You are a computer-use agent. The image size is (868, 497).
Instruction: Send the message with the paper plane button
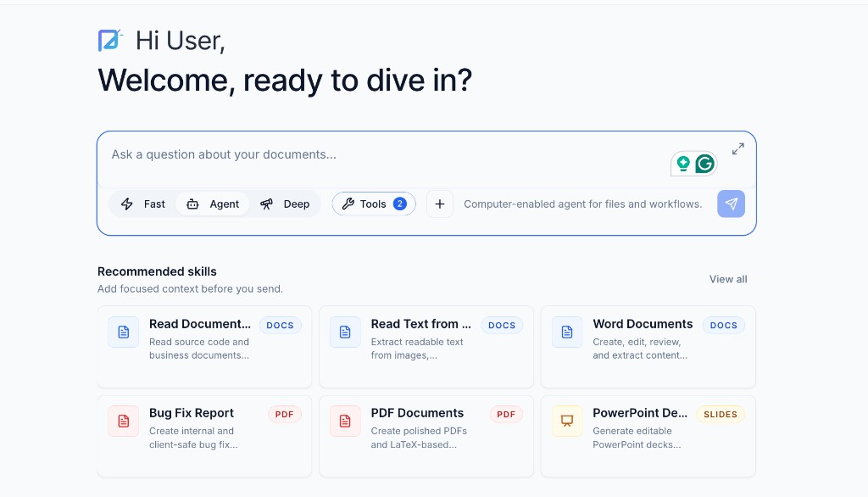tap(731, 204)
